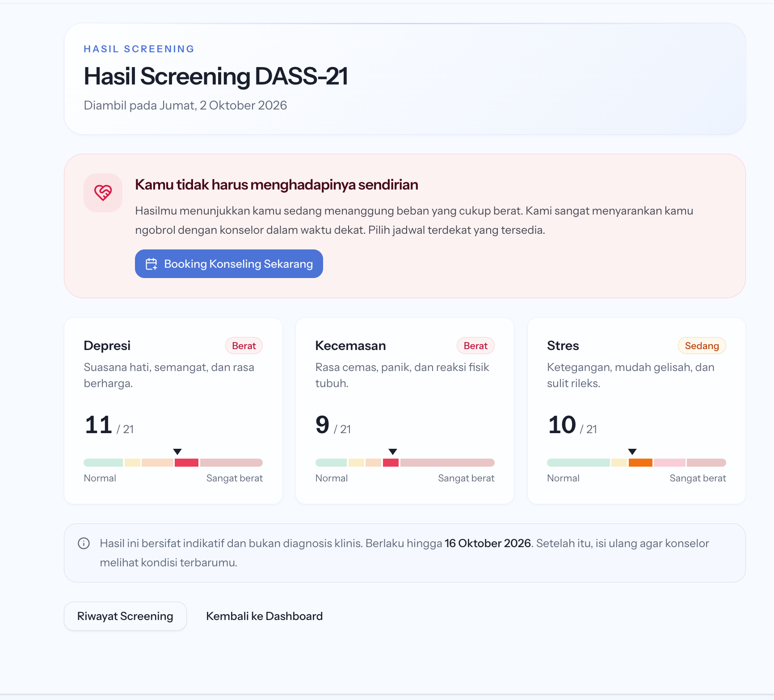Click the Depresi score 11
The height and width of the screenshot is (700, 774).
(99, 425)
